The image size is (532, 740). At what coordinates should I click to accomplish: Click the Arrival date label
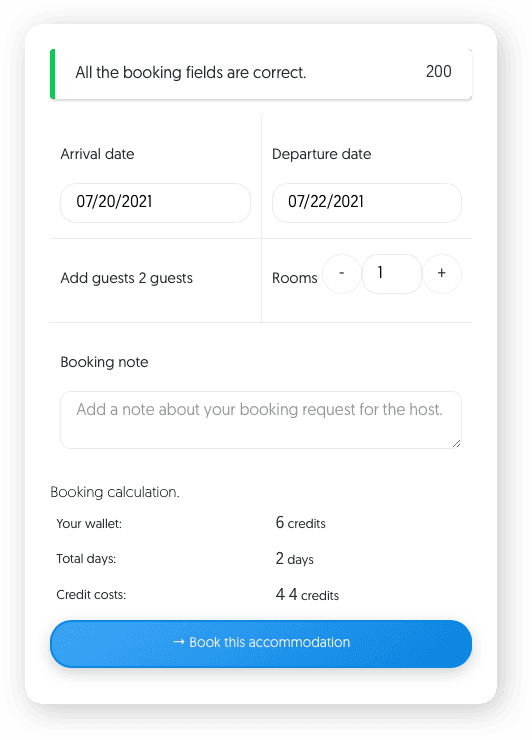(97, 154)
